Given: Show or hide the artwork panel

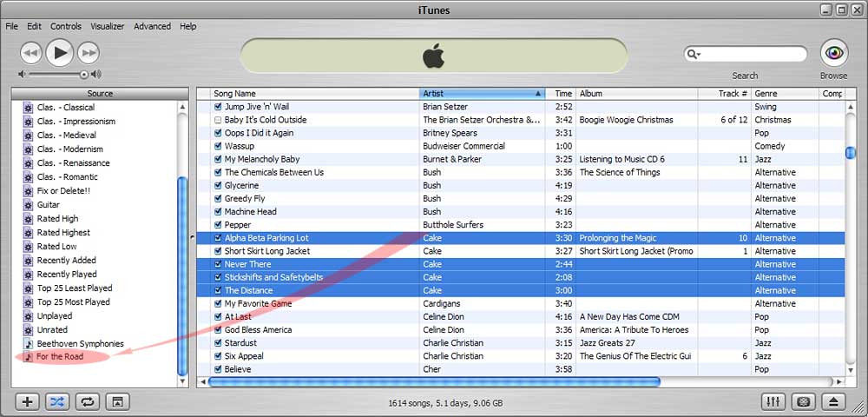Looking at the screenshot, I should pyautogui.click(x=117, y=401).
